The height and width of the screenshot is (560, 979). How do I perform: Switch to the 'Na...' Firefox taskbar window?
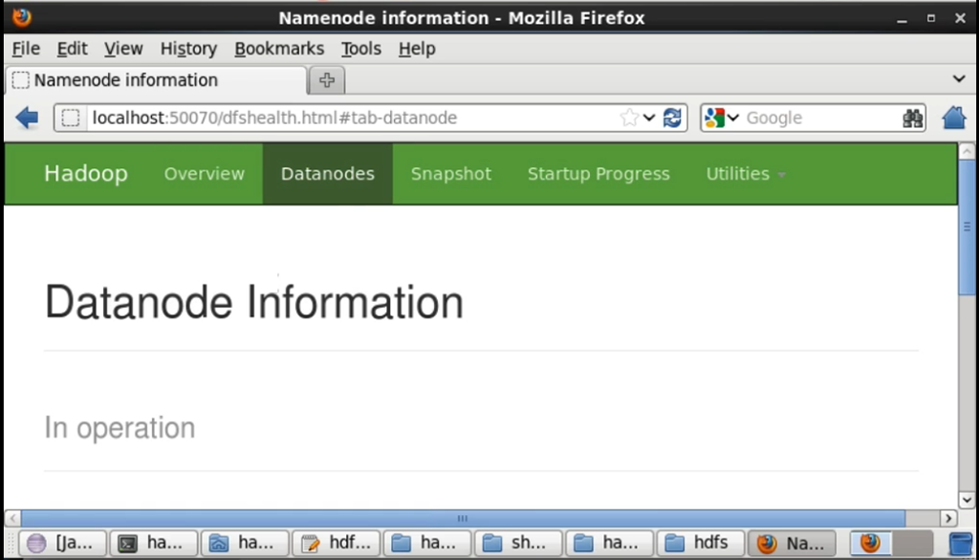click(x=792, y=543)
